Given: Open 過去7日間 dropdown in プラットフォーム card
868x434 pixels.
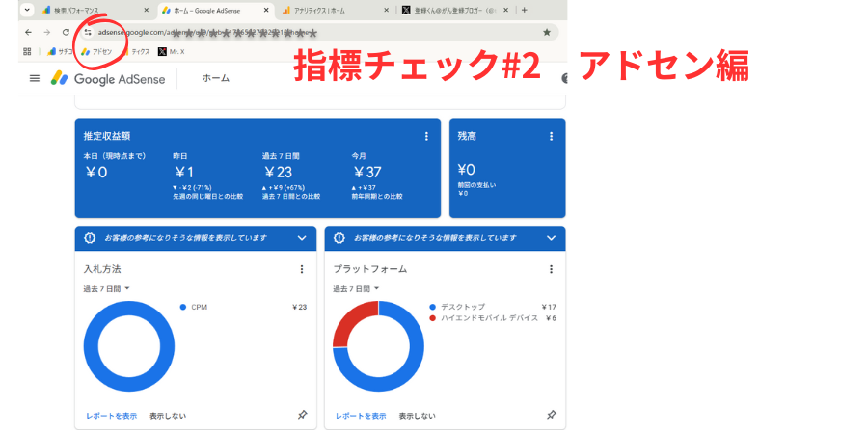Looking at the screenshot, I should [x=357, y=288].
